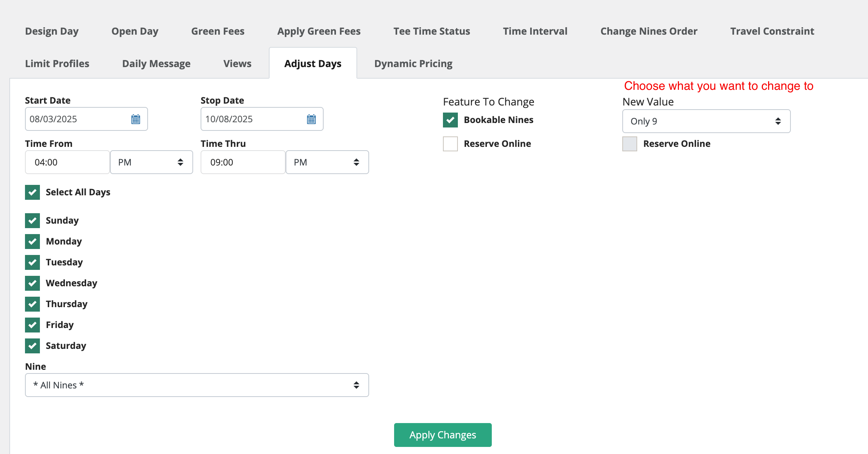Click the Apply Changes button
868x454 pixels.
pyautogui.click(x=443, y=435)
